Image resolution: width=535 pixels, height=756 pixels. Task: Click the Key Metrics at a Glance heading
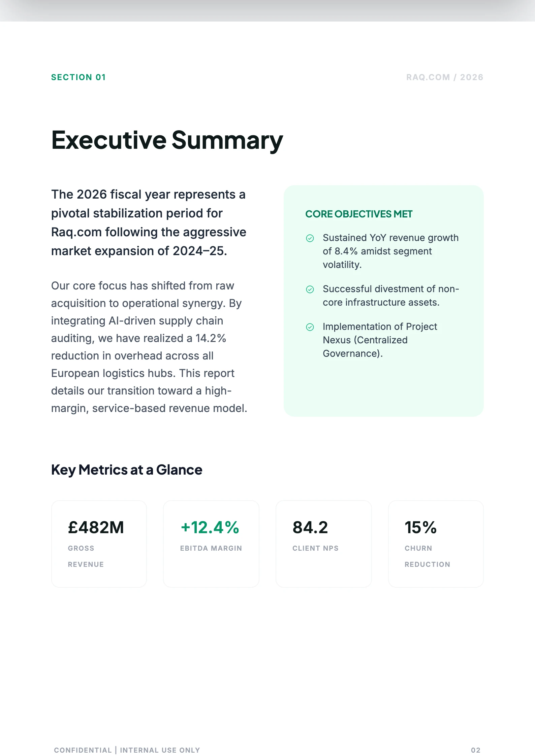tap(127, 470)
